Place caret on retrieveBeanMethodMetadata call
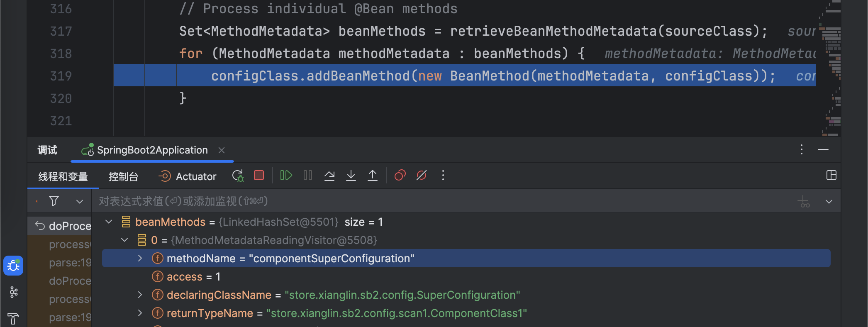 pyautogui.click(x=553, y=31)
